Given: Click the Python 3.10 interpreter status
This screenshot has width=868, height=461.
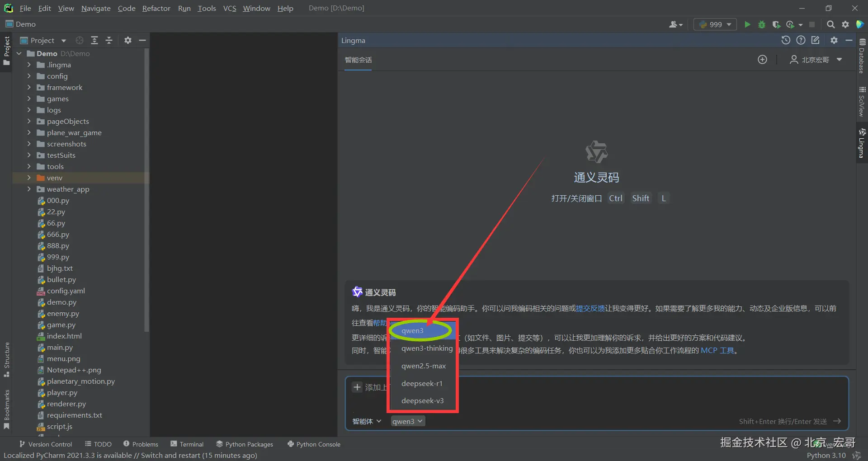Looking at the screenshot, I should [826, 455].
